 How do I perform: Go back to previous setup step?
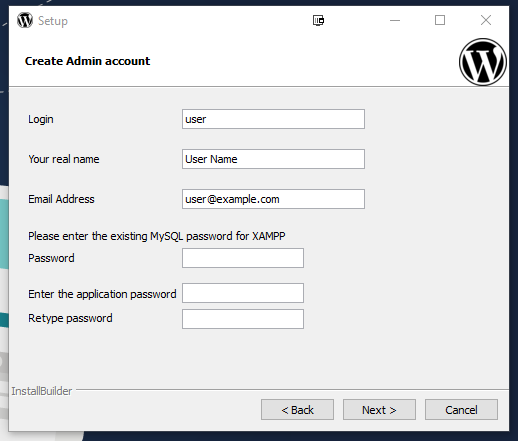[297, 410]
